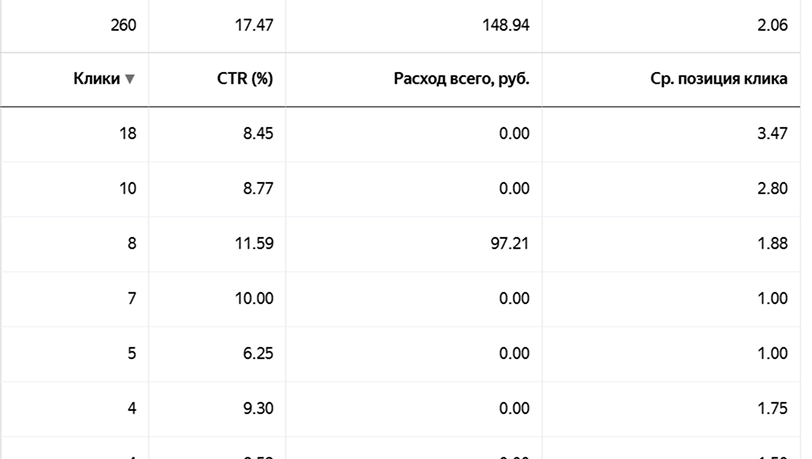Select the total average position 2.06

[x=772, y=25]
